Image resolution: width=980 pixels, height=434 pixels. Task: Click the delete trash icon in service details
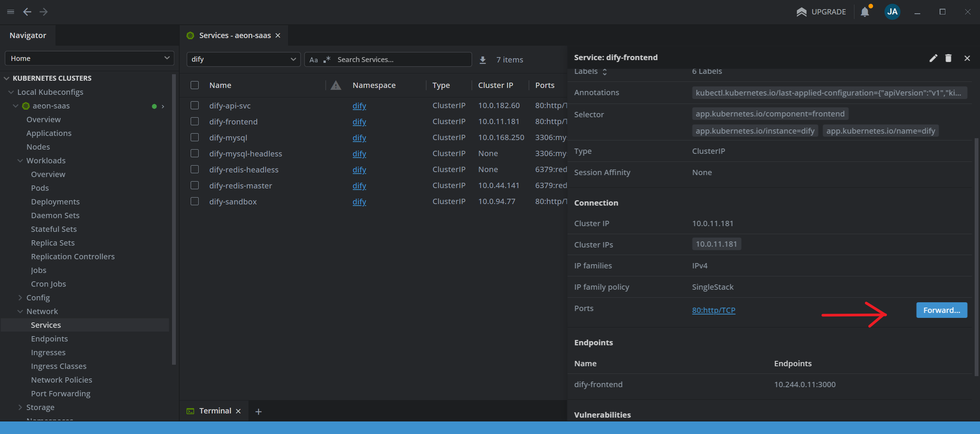pos(948,58)
